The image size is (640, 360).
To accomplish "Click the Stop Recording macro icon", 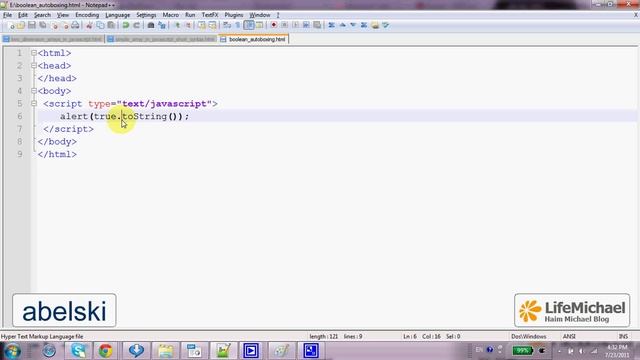I will coord(284,25).
